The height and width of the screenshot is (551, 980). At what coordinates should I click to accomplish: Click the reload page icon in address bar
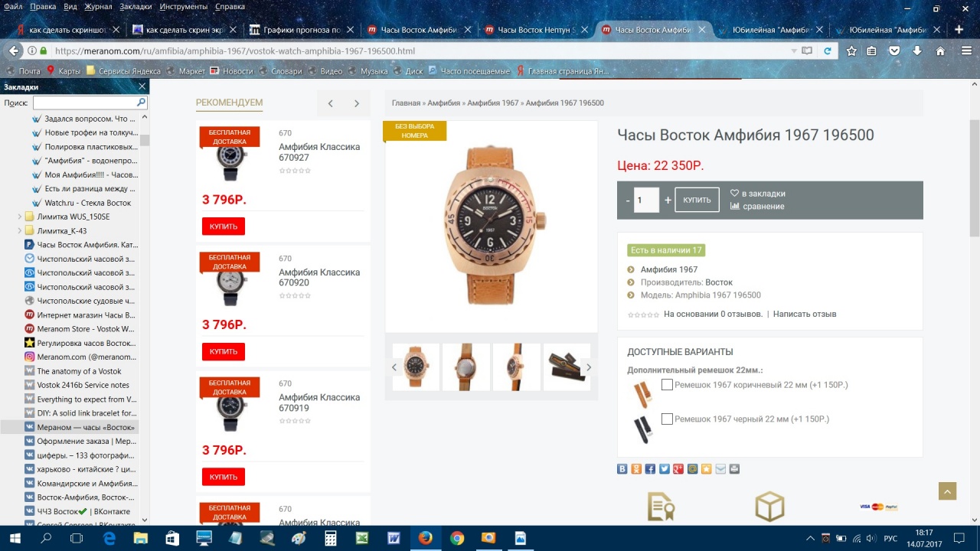pos(827,51)
